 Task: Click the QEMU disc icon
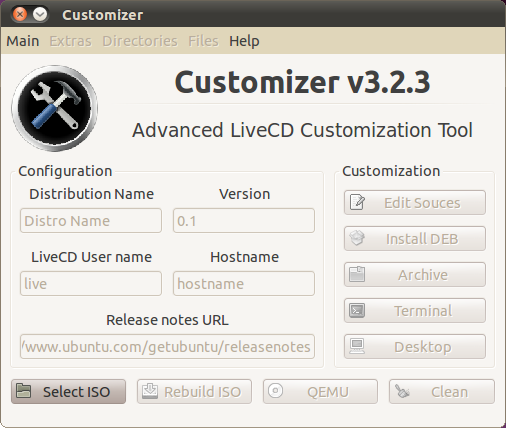tap(276, 391)
